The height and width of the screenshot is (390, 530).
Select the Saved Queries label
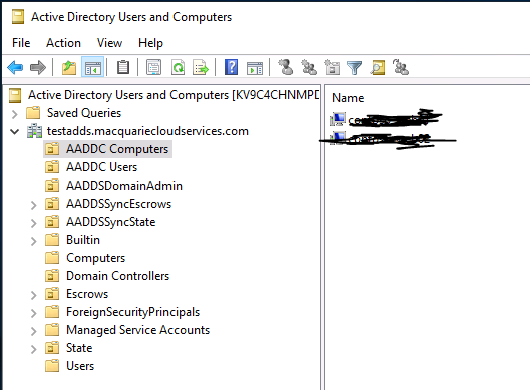[84, 113]
